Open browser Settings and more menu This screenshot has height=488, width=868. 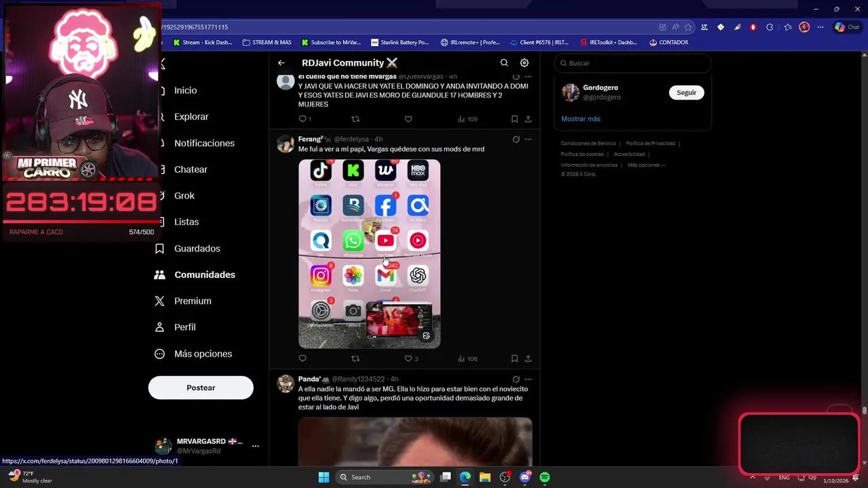(821, 27)
